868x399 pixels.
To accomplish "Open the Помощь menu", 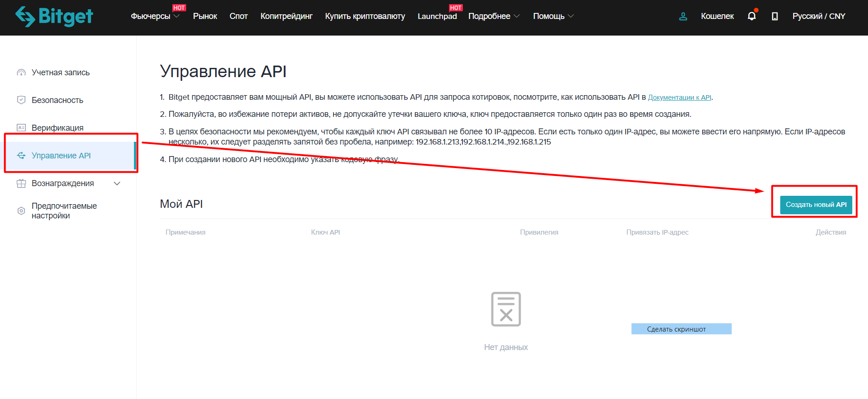I will (x=549, y=16).
